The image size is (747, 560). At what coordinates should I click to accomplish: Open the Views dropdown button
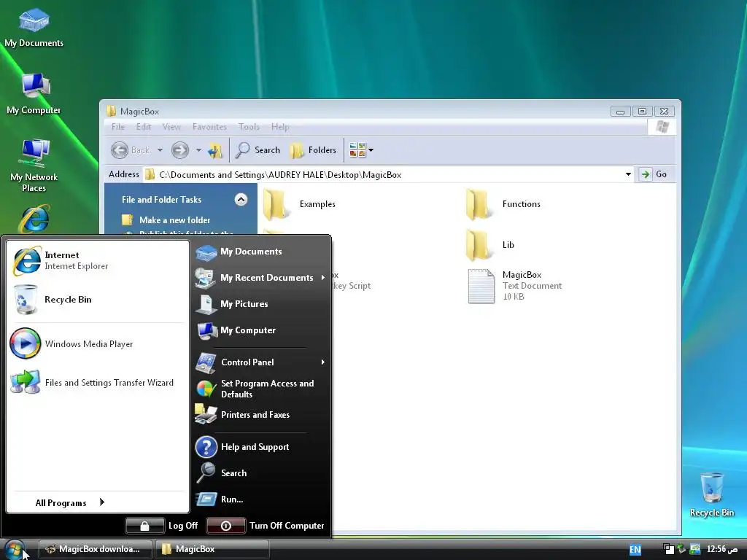361,150
